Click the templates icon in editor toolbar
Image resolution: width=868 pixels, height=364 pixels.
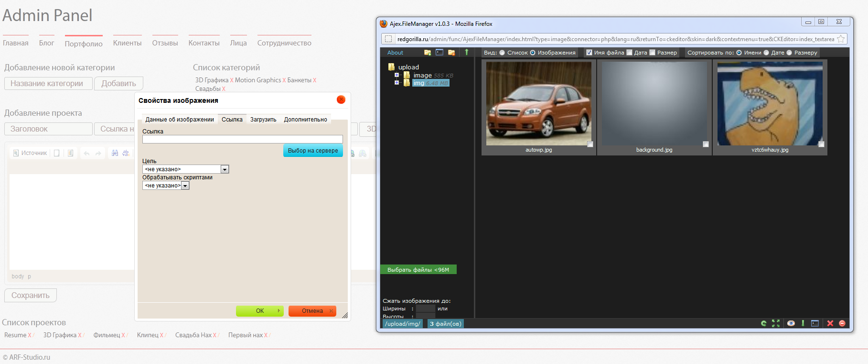pyautogui.click(x=70, y=153)
